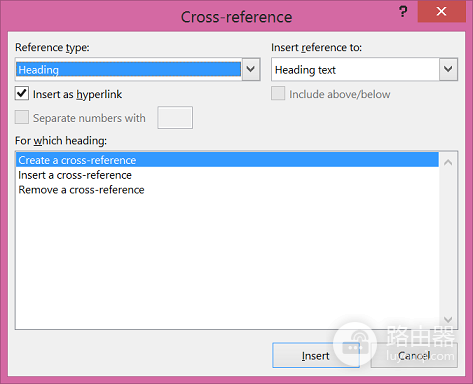Click the heading list scroll up arrow

pyautogui.click(x=448, y=163)
